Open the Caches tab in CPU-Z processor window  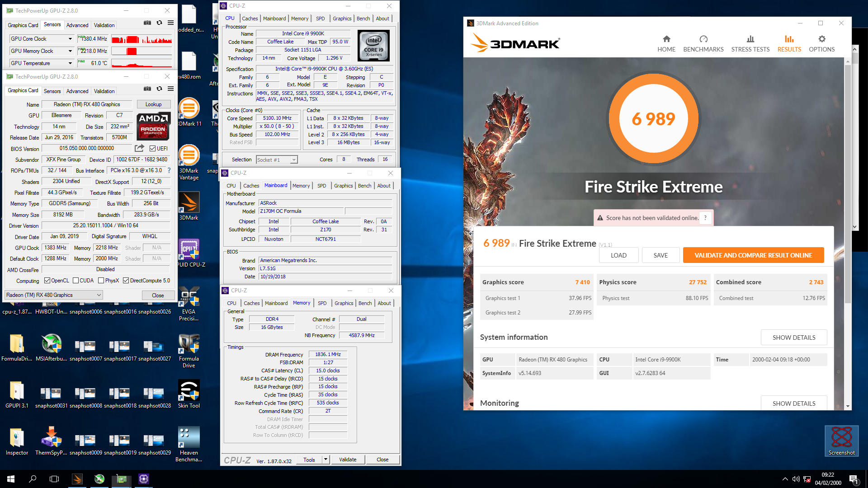[250, 19]
